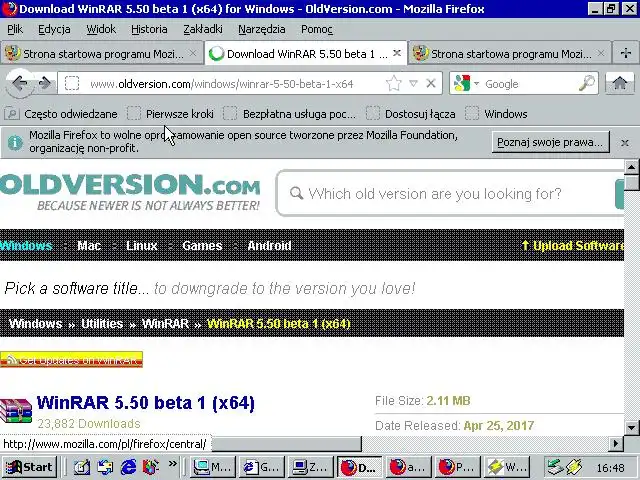Switch to Z... taskbar window

(x=310, y=467)
